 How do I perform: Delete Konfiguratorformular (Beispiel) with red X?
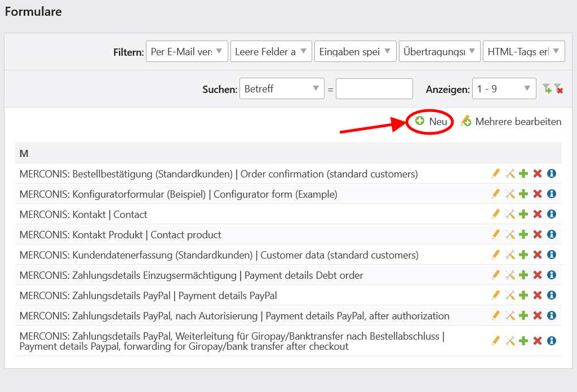click(537, 194)
